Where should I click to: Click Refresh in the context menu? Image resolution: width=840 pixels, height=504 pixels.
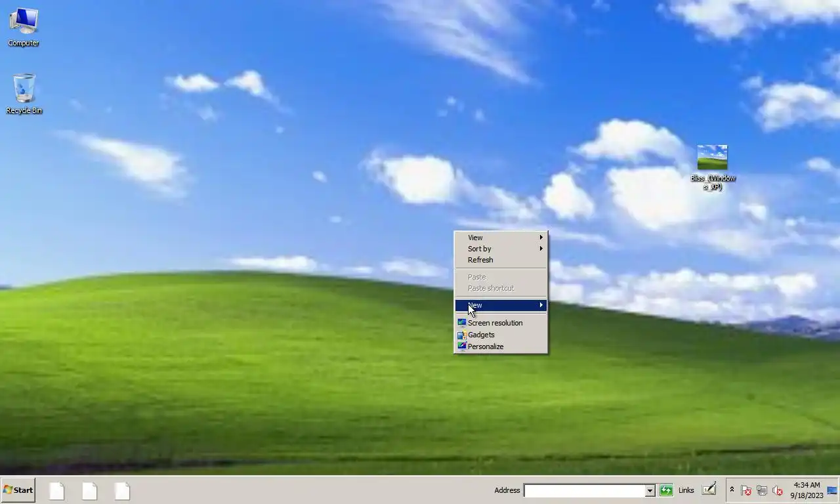pos(501,260)
